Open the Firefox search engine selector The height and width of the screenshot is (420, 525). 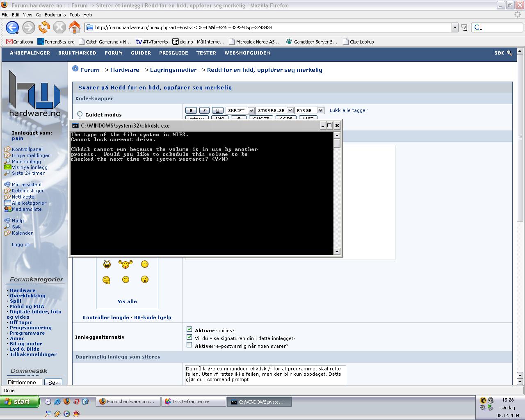tap(478, 27)
